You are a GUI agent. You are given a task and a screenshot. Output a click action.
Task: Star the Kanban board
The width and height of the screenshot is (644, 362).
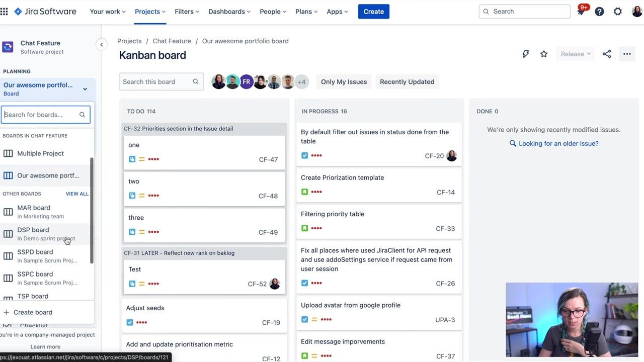click(544, 54)
